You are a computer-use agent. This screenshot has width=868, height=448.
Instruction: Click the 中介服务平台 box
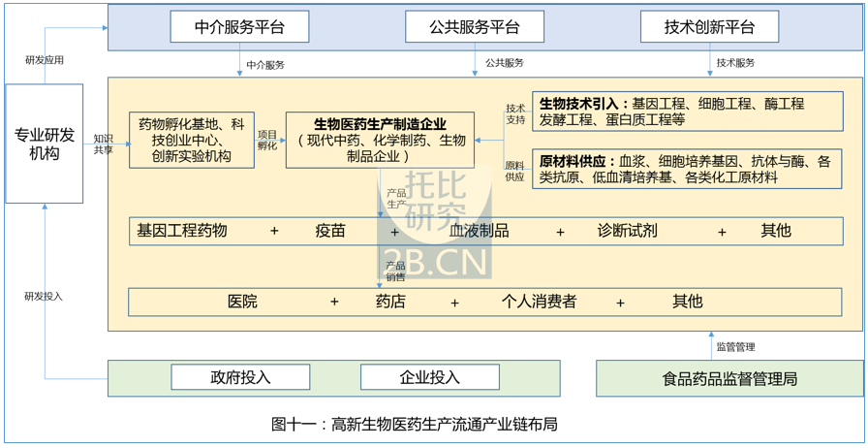click(239, 27)
